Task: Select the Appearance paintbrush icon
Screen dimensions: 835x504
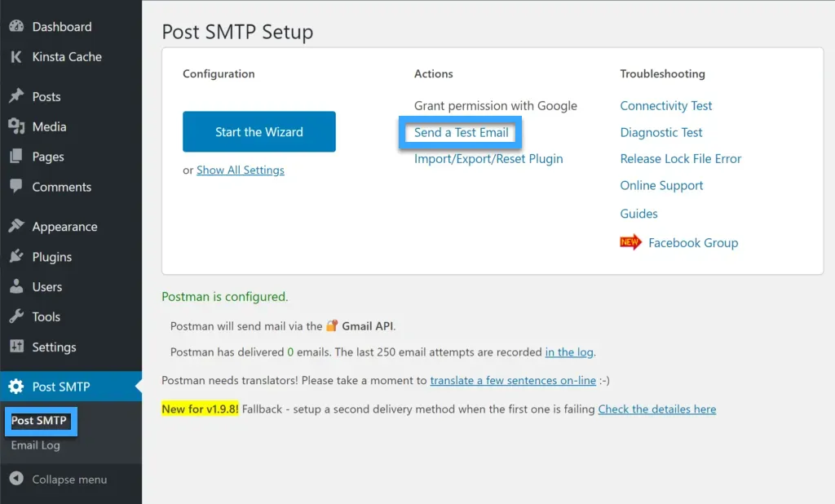Action: [18, 226]
